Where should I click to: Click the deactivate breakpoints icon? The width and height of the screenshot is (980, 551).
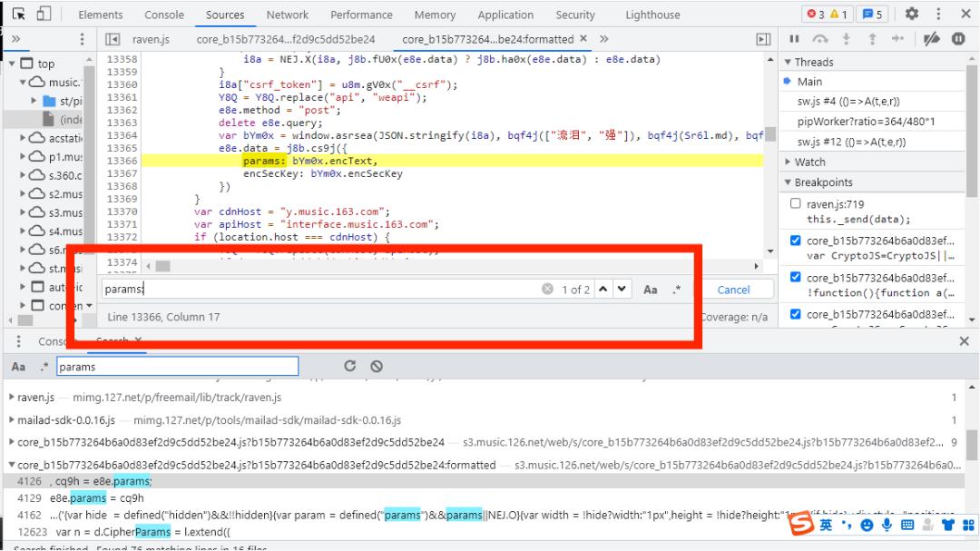coord(930,39)
